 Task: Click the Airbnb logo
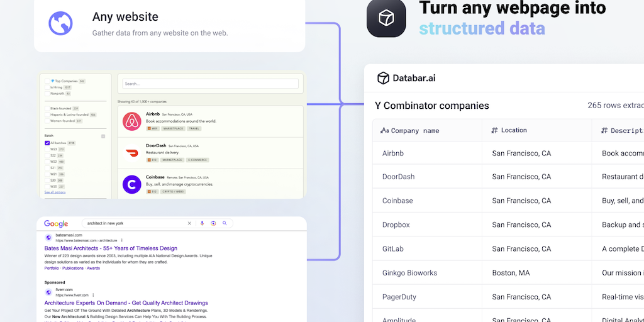tap(132, 121)
